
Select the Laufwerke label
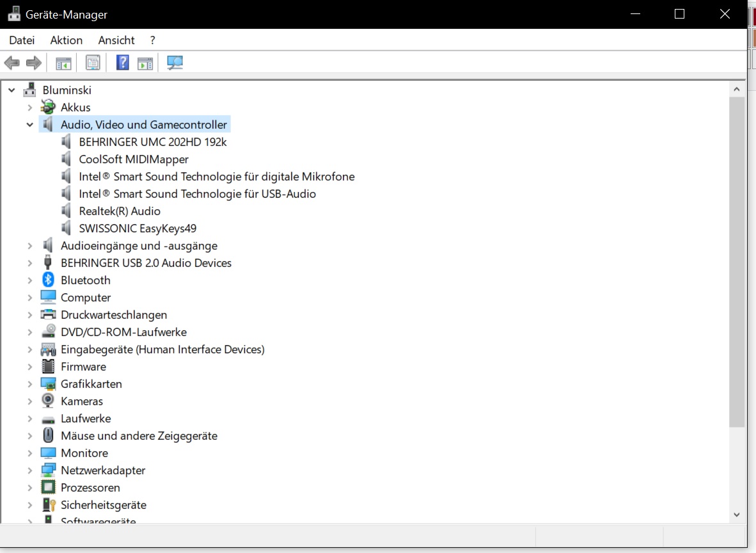tap(86, 419)
